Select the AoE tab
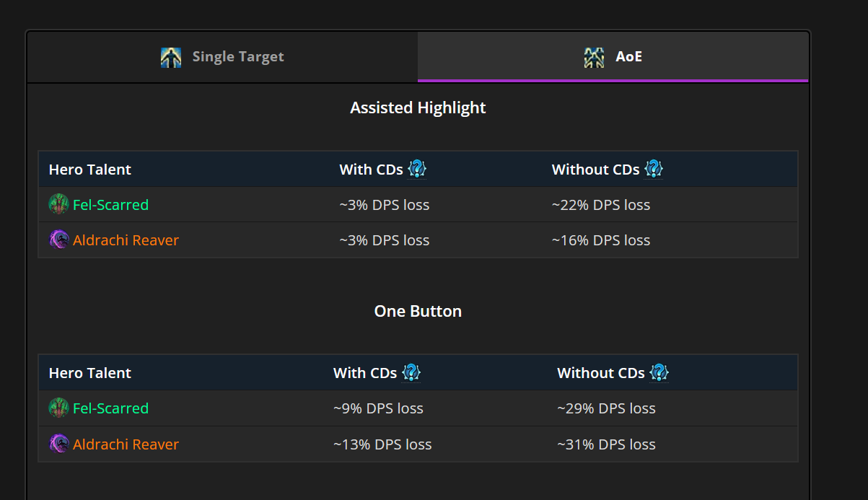 tap(613, 57)
